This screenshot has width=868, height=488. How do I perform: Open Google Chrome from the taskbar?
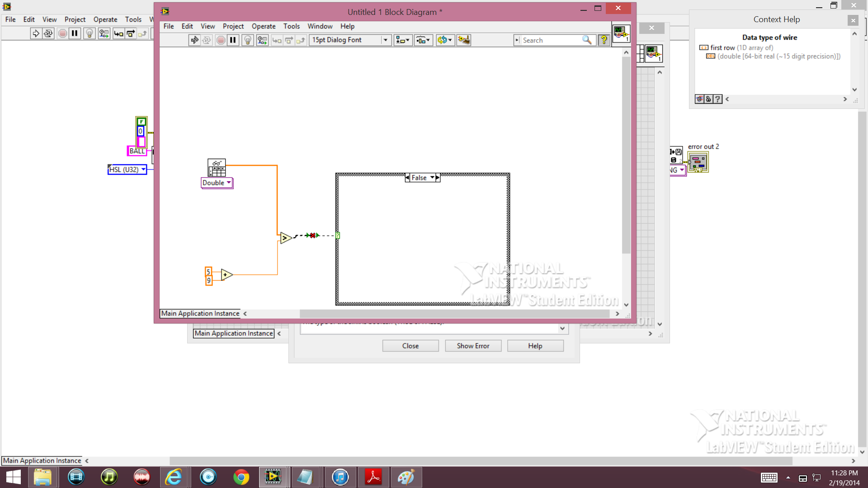click(241, 477)
